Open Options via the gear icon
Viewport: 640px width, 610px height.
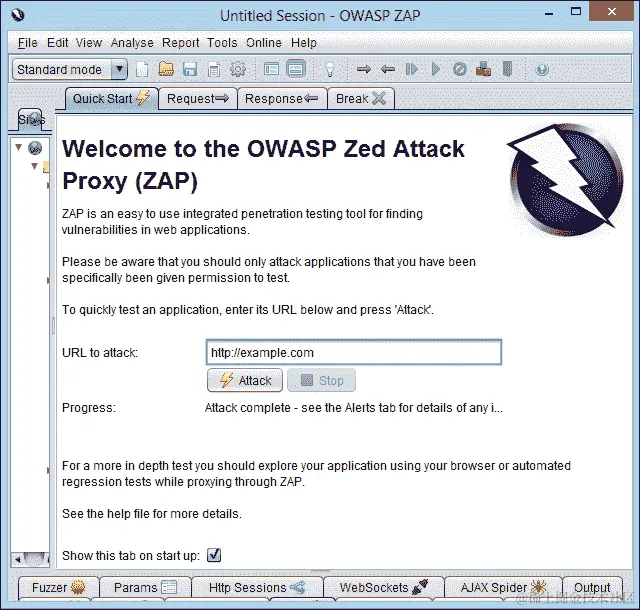pos(238,69)
